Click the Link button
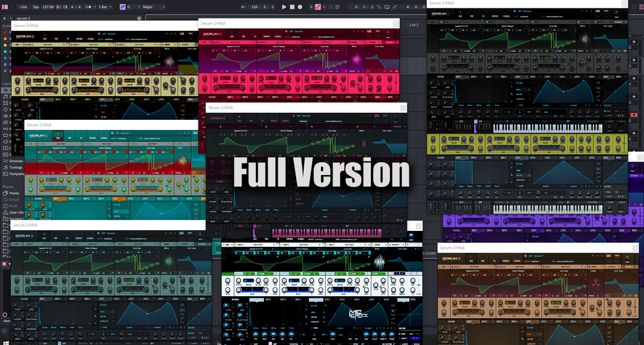The height and width of the screenshot is (345, 644). coord(24,7)
